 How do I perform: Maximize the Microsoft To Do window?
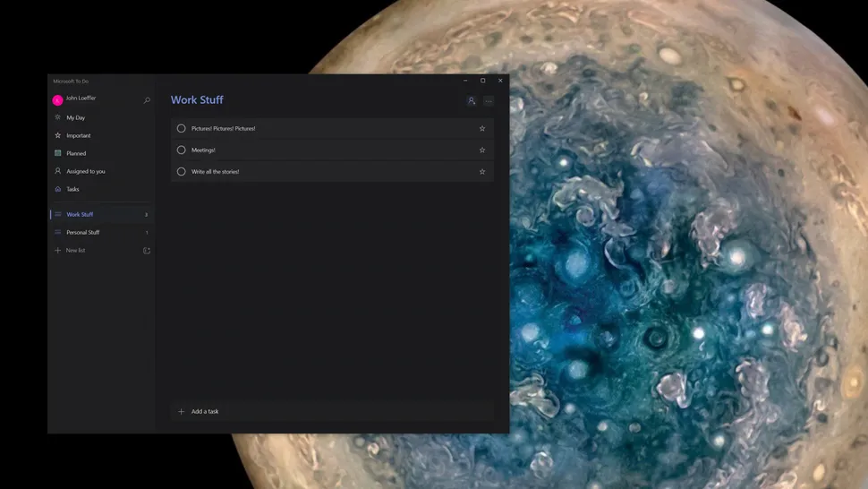pos(482,81)
